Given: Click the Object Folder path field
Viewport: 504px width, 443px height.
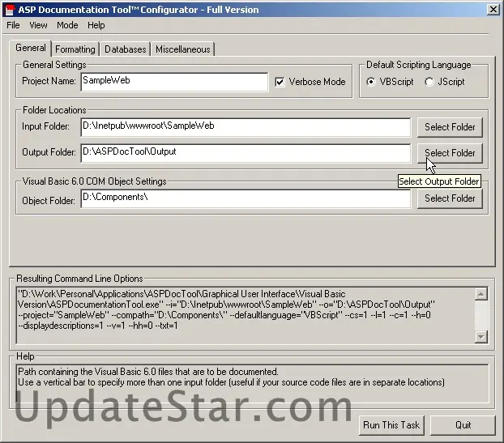Looking at the screenshot, I should pos(246,198).
